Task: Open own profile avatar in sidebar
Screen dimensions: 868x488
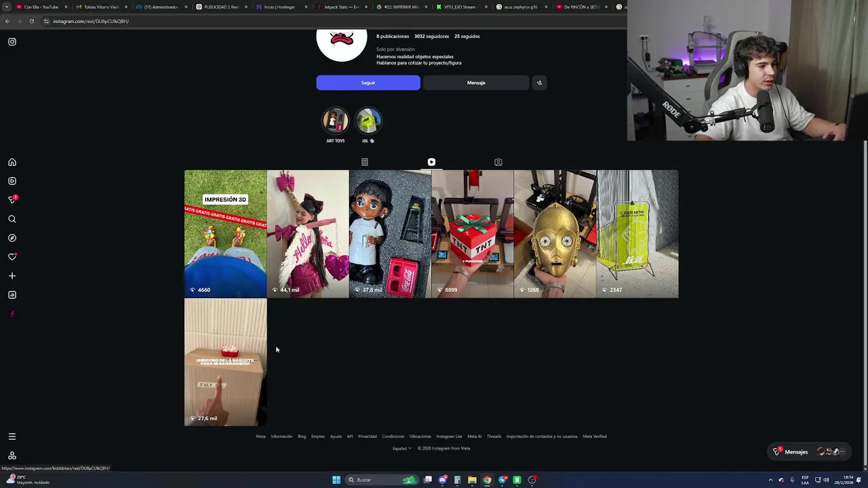Action: [12, 314]
